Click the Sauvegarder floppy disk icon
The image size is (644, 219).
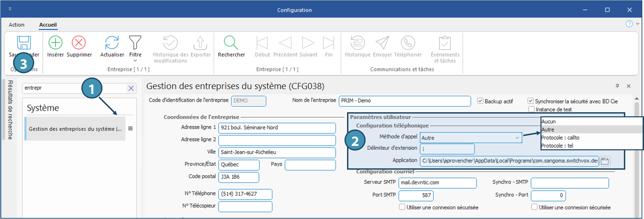[24, 43]
